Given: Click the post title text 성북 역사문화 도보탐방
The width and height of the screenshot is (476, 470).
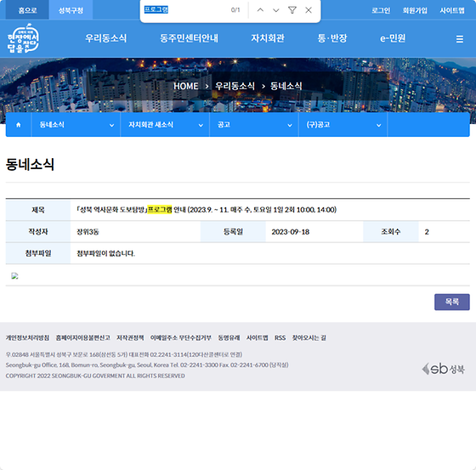Looking at the screenshot, I should (111, 209).
